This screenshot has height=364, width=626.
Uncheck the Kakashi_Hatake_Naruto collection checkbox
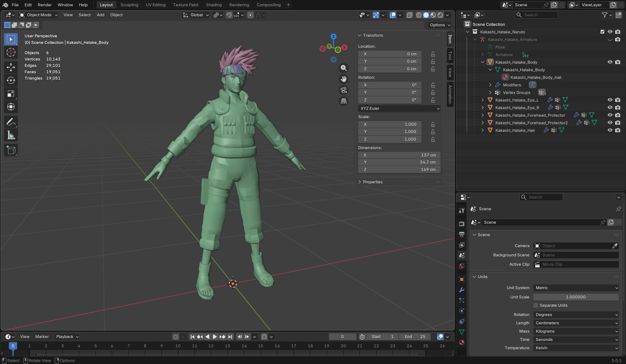(602, 32)
